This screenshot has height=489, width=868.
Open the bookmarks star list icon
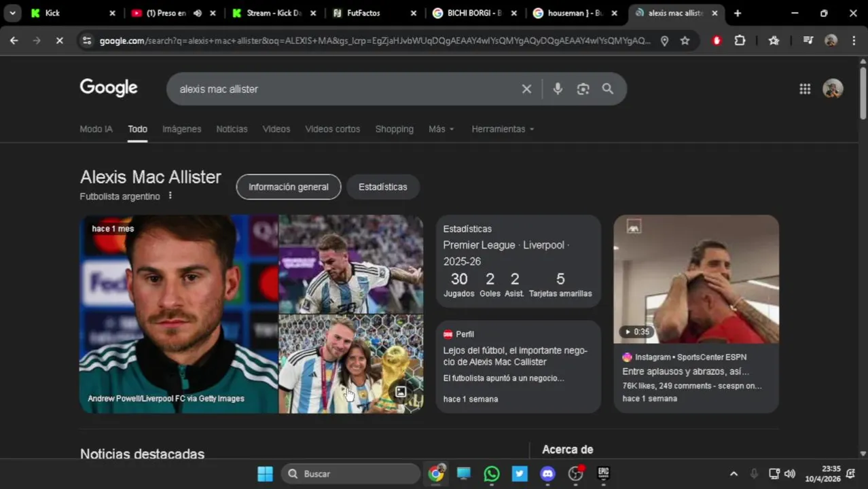[x=774, y=41]
